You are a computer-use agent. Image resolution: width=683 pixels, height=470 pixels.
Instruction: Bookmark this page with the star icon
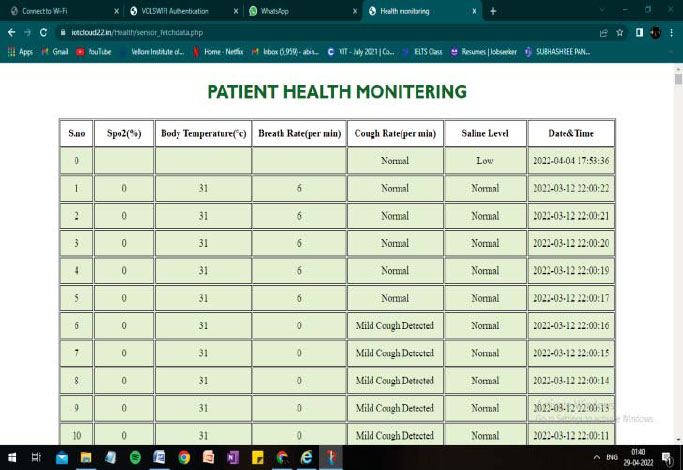pyautogui.click(x=620, y=32)
